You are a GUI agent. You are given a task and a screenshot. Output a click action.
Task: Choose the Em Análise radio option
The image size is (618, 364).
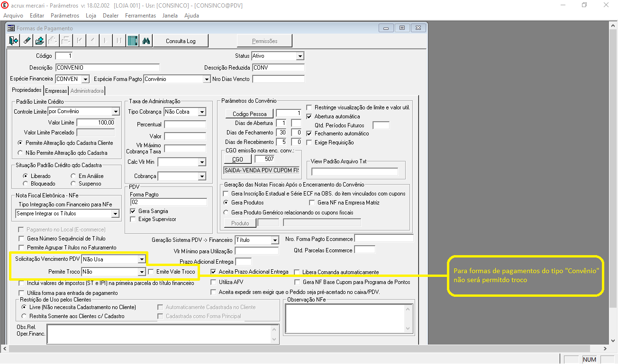click(73, 176)
